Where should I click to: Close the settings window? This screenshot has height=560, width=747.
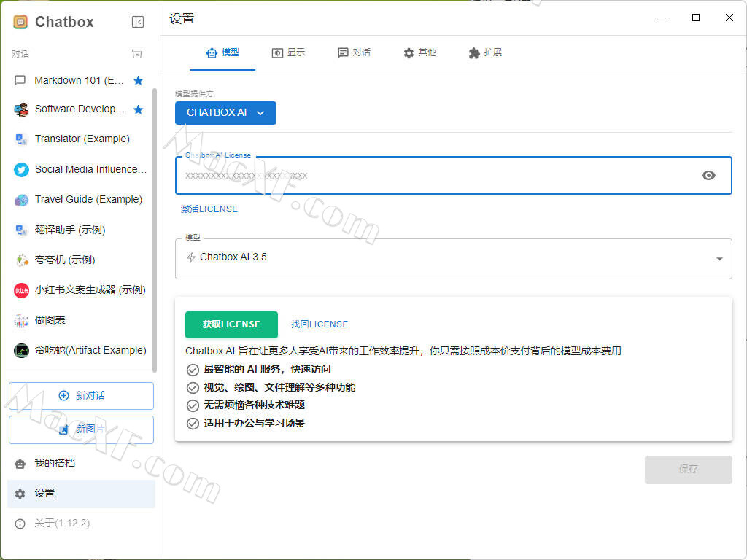point(729,18)
